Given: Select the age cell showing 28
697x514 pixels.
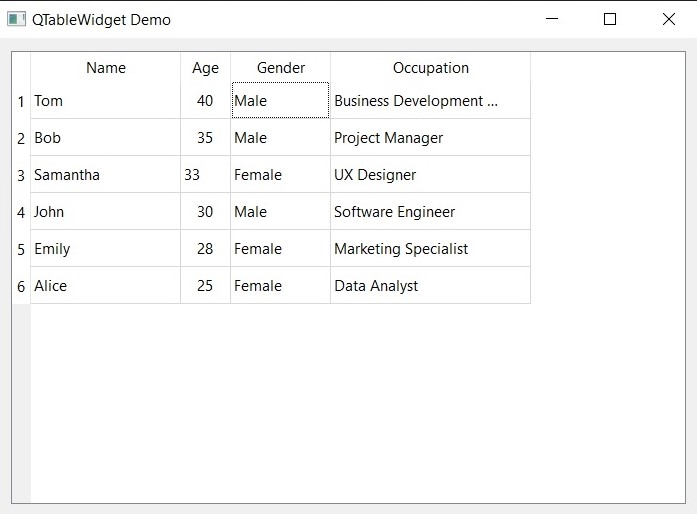Looking at the screenshot, I should pos(205,248).
